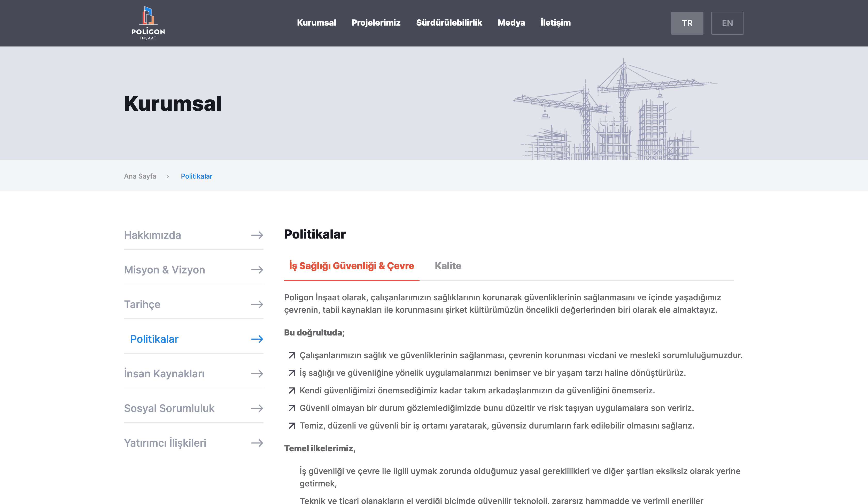Open Hakkımızda in the sidebar
868x504 pixels.
tap(152, 235)
